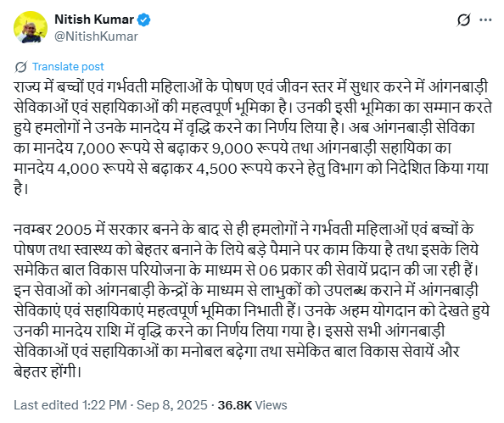Click the Sep 8, 2025 date
The image size is (504, 423).
tap(172, 405)
